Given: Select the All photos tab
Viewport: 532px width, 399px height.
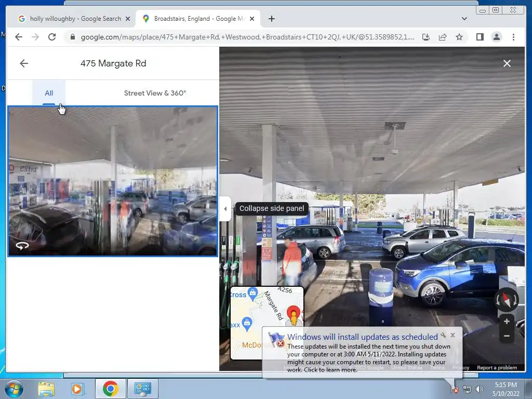Looking at the screenshot, I should [49, 93].
